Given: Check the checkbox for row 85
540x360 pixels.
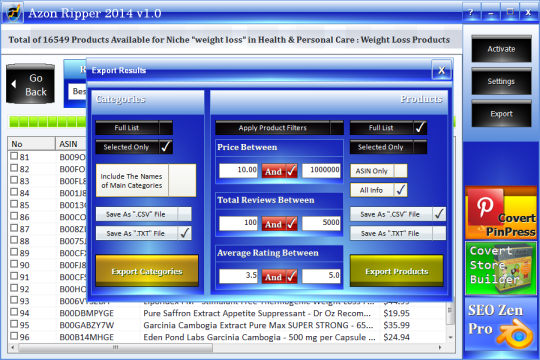Looking at the screenshot, I should click(x=14, y=204).
